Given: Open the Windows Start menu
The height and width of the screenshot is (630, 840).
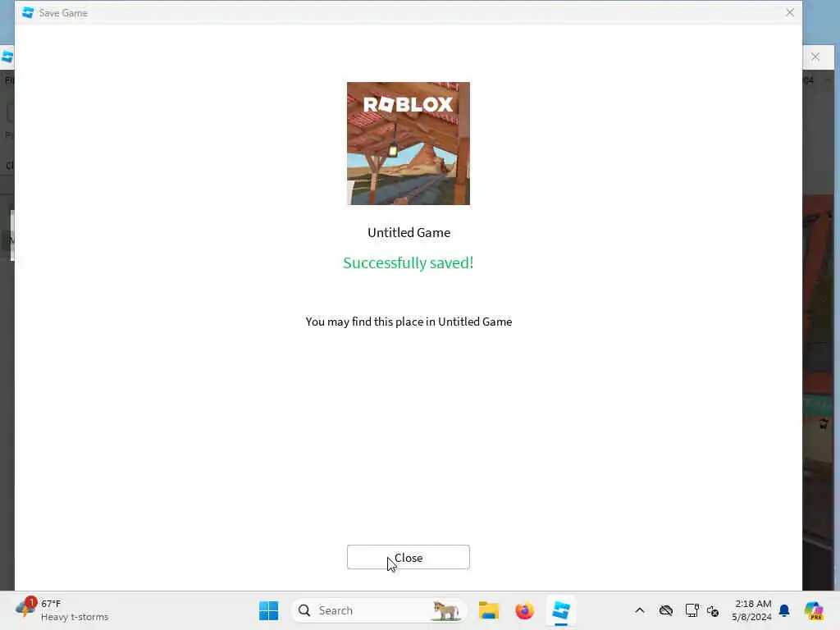Looking at the screenshot, I should 268,610.
